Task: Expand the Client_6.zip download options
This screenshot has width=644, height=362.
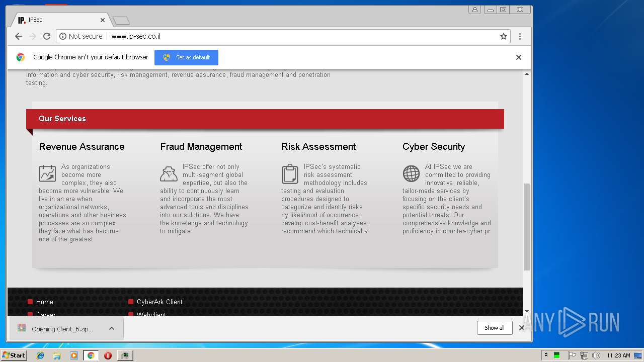Action: 112,328
